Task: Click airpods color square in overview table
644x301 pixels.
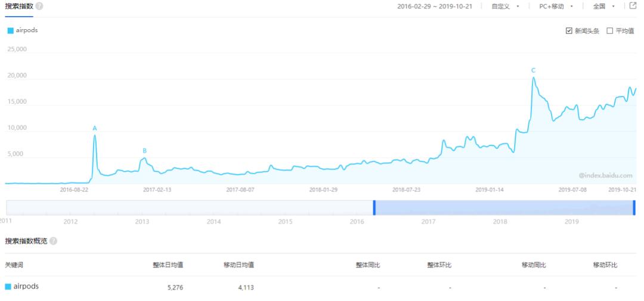Action: pyautogui.click(x=8, y=287)
